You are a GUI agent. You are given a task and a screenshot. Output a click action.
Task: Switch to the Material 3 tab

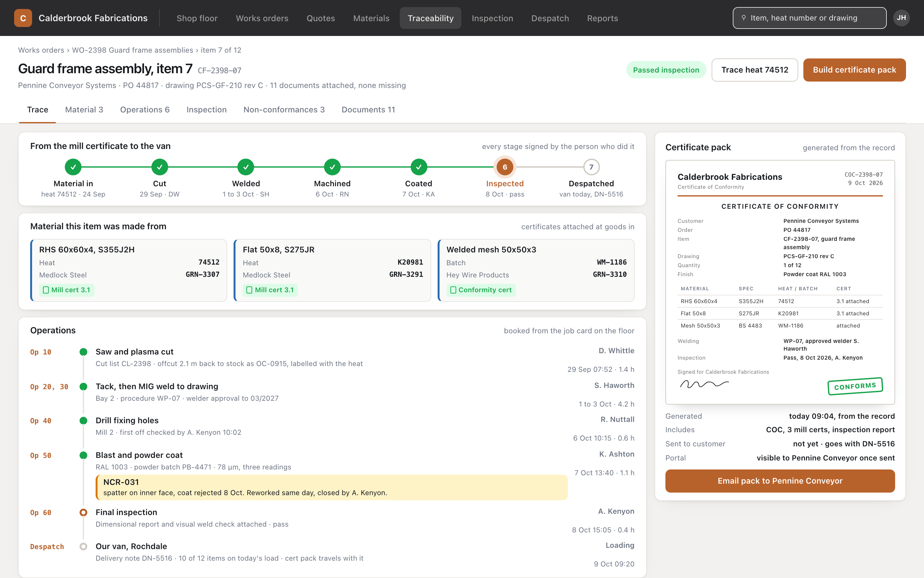84,110
